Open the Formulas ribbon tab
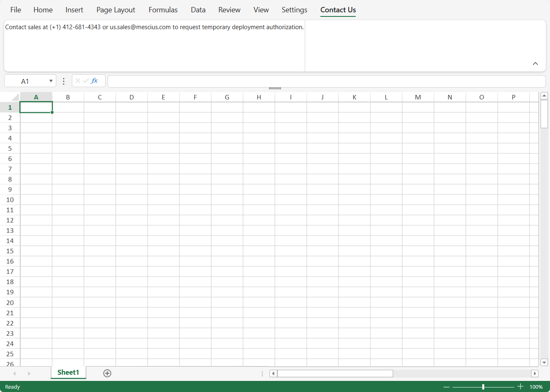The height and width of the screenshot is (392, 550). click(x=163, y=10)
